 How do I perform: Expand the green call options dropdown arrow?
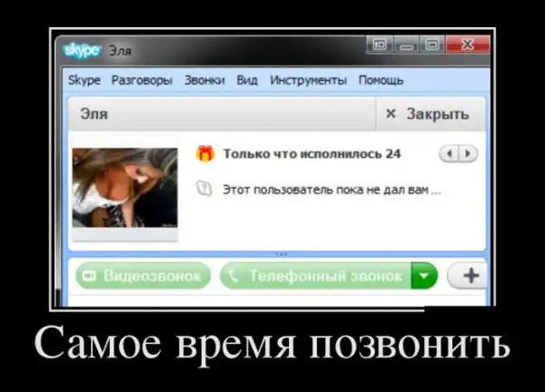coord(423,276)
